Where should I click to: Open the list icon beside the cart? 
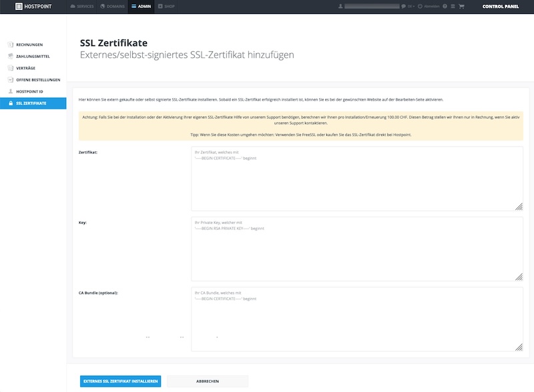pos(453,7)
